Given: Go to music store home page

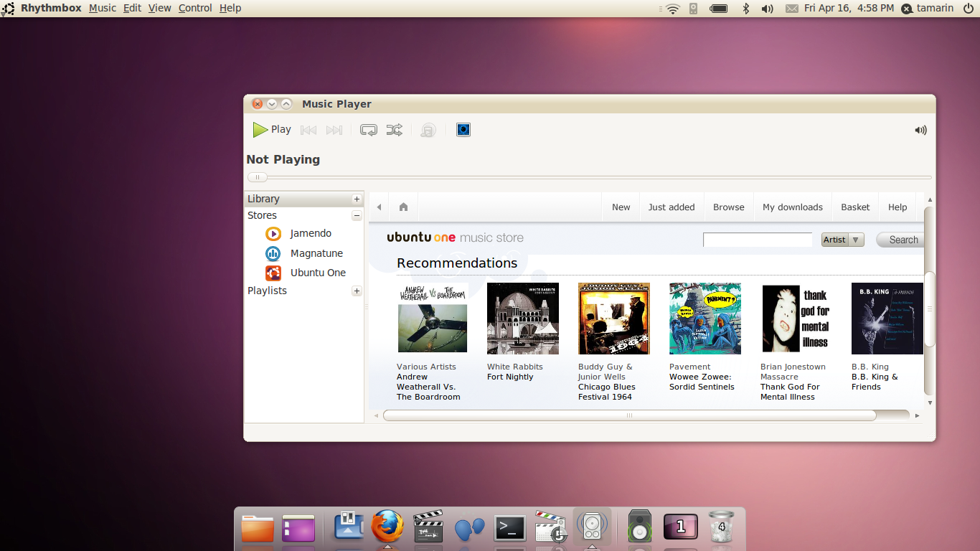Looking at the screenshot, I should (403, 207).
